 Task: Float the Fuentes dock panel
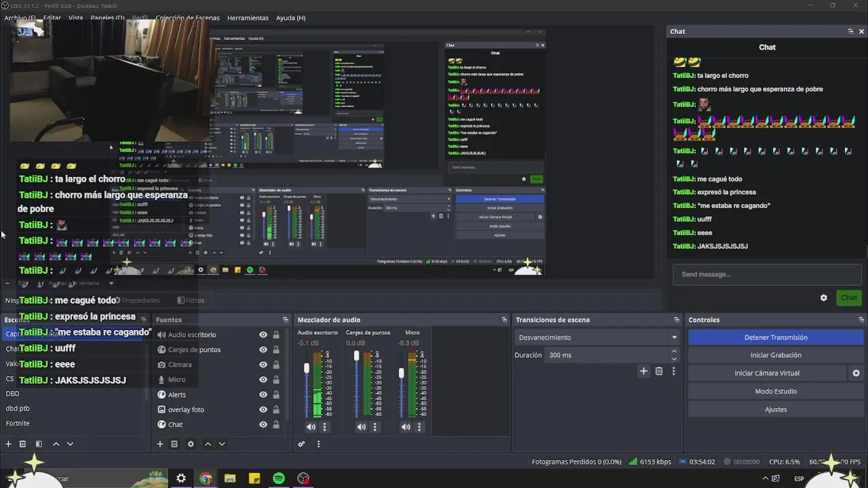[x=285, y=320]
